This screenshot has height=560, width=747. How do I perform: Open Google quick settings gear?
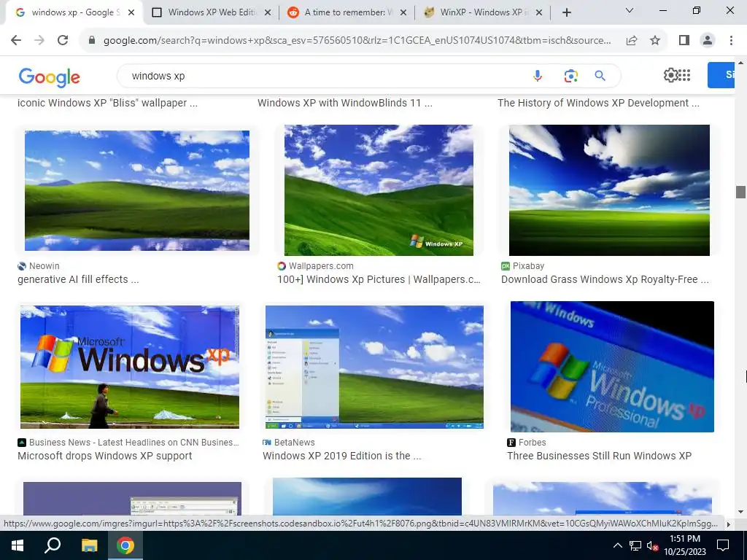click(x=670, y=75)
